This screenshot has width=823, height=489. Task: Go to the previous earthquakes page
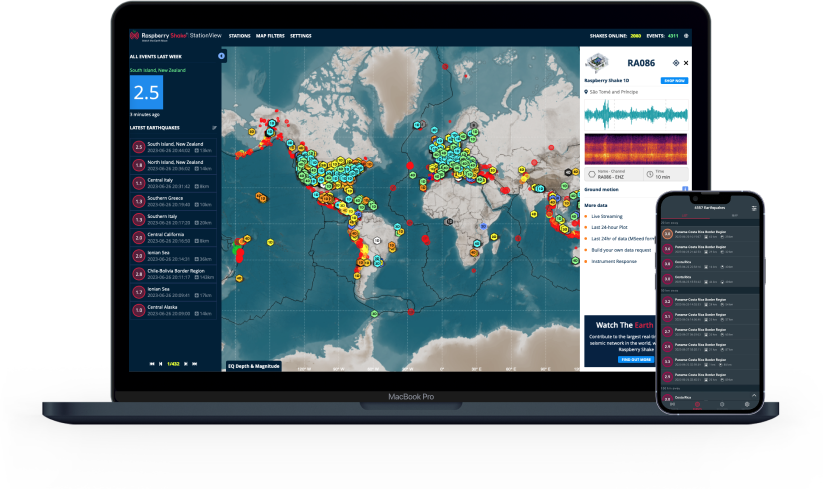pos(161,364)
